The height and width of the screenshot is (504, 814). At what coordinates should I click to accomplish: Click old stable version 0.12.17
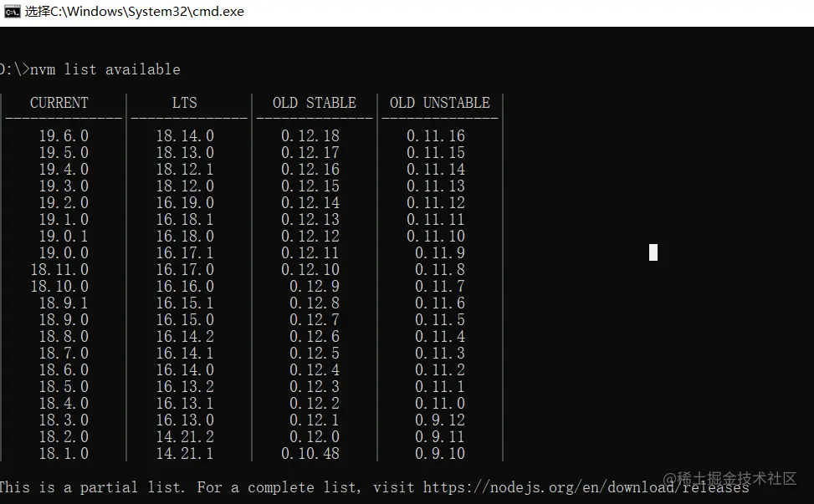[x=310, y=152]
